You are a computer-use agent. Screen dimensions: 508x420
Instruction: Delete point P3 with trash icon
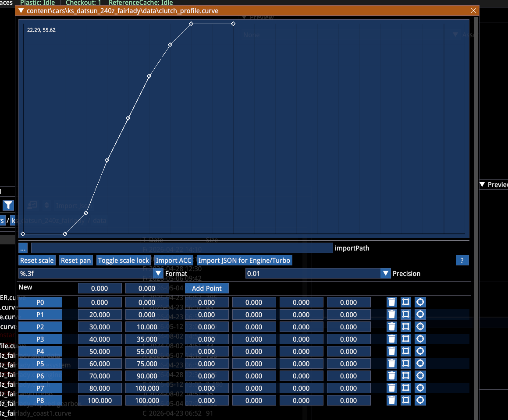[x=392, y=339]
